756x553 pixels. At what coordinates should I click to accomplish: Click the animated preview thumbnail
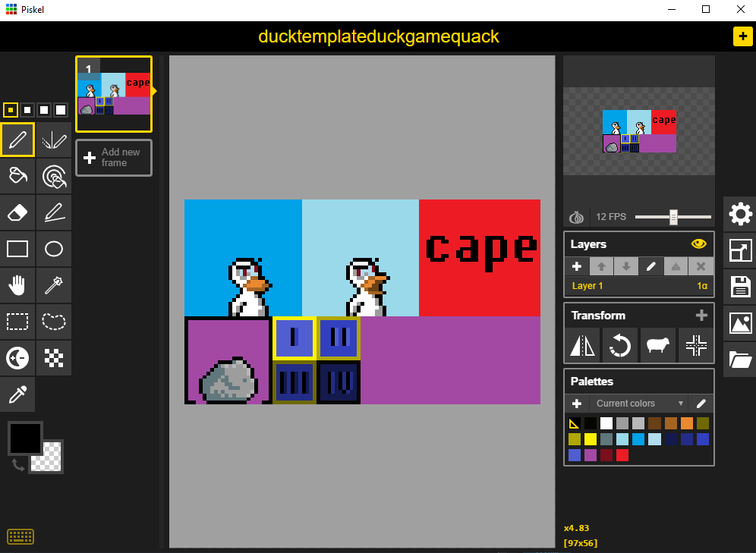[x=639, y=131]
